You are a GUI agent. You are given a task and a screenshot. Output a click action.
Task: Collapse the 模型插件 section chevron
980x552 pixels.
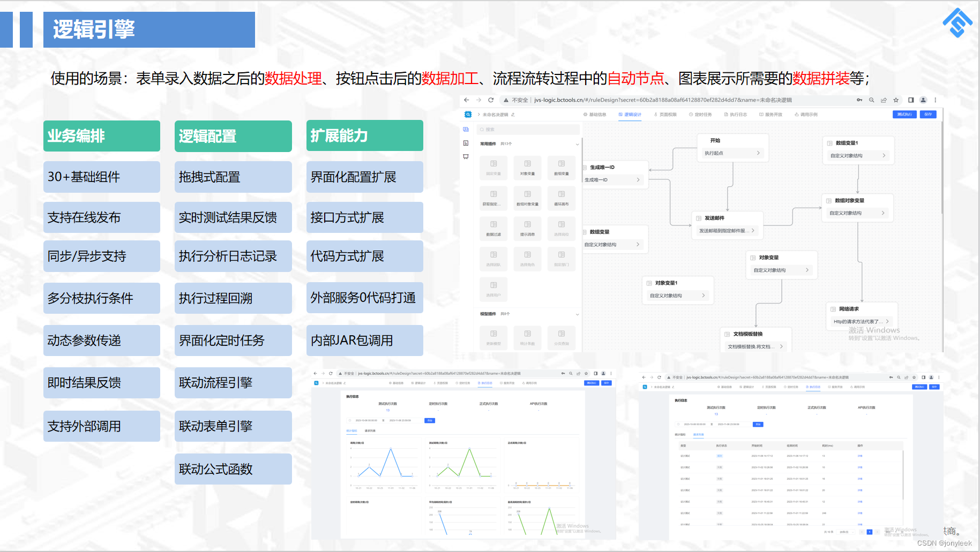point(577,314)
